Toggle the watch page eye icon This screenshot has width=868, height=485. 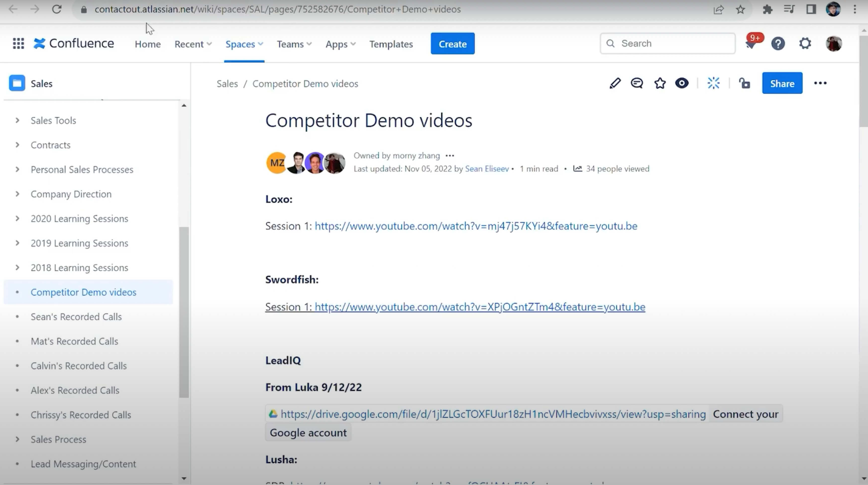coord(682,83)
